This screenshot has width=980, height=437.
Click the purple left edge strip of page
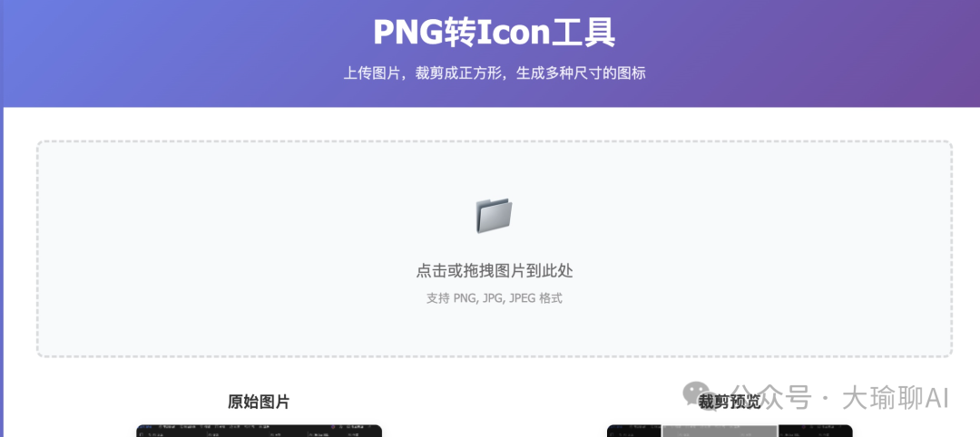click(x=1, y=272)
